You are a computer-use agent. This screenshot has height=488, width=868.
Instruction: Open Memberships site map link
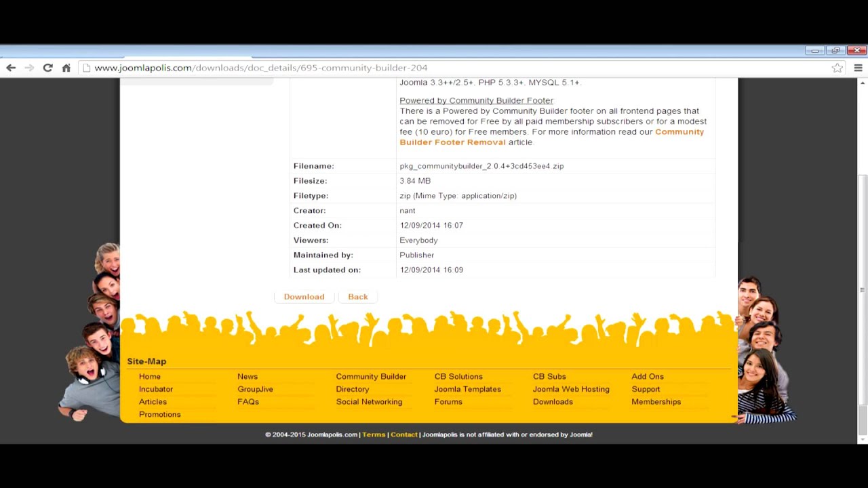[x=656, y=402]
